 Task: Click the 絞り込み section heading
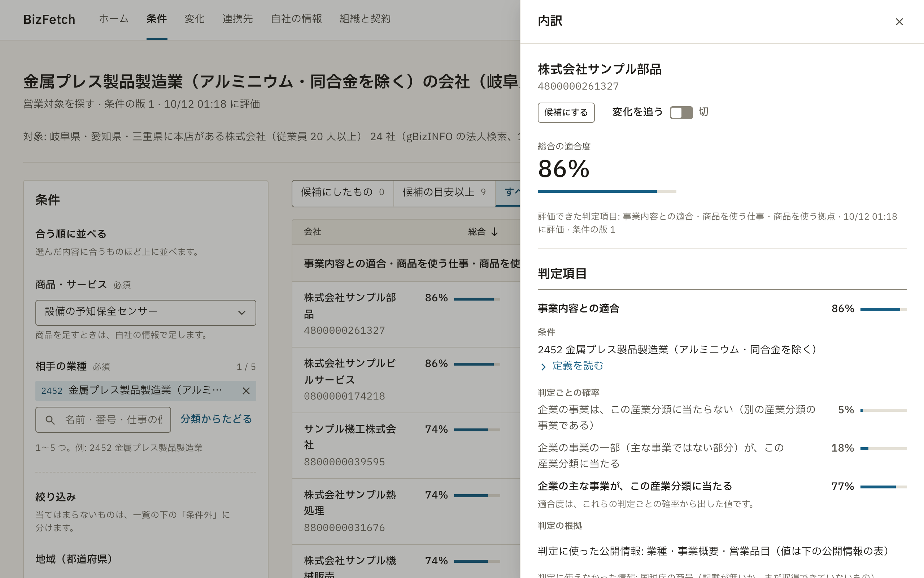[55, 497]
